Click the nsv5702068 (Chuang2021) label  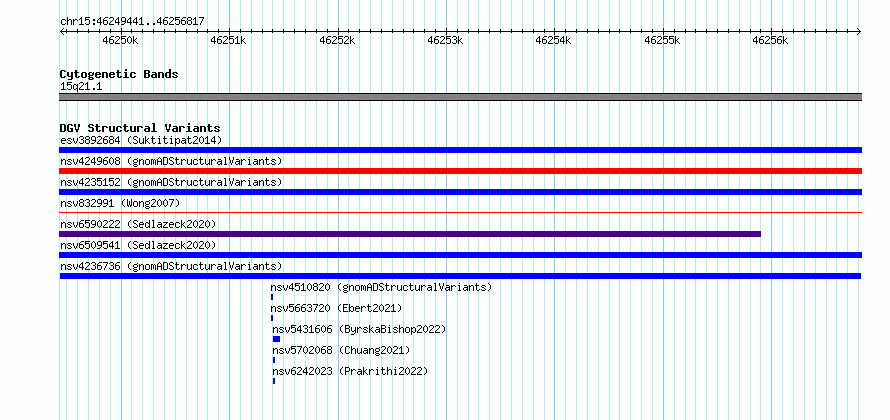pyautogui.click(x=341, y=350)
